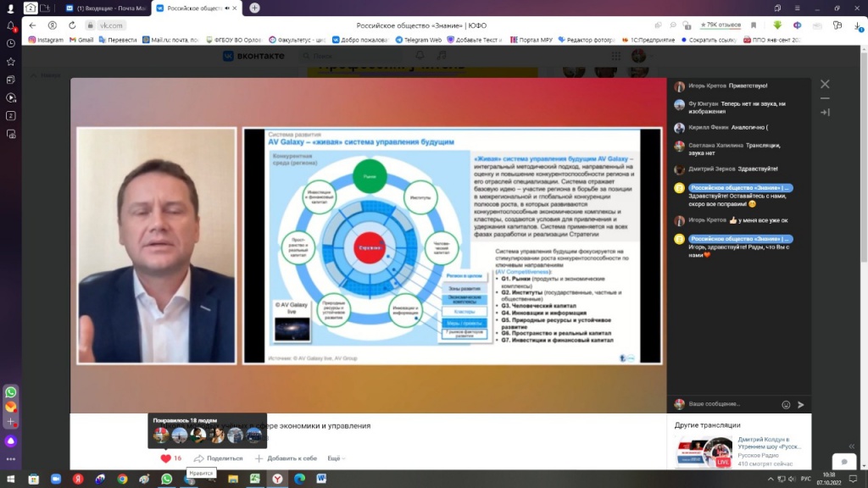868x488 pixels.
Task: Select the Российское общество VK tab
Action: 197,8
